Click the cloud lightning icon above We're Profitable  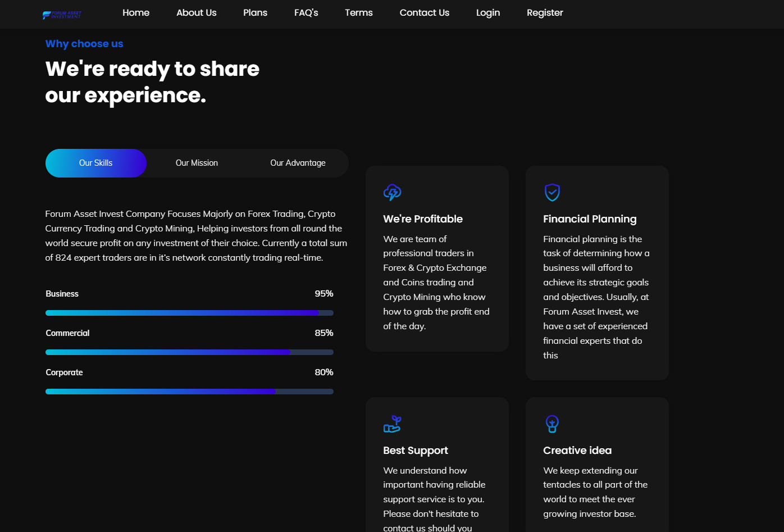392,193
